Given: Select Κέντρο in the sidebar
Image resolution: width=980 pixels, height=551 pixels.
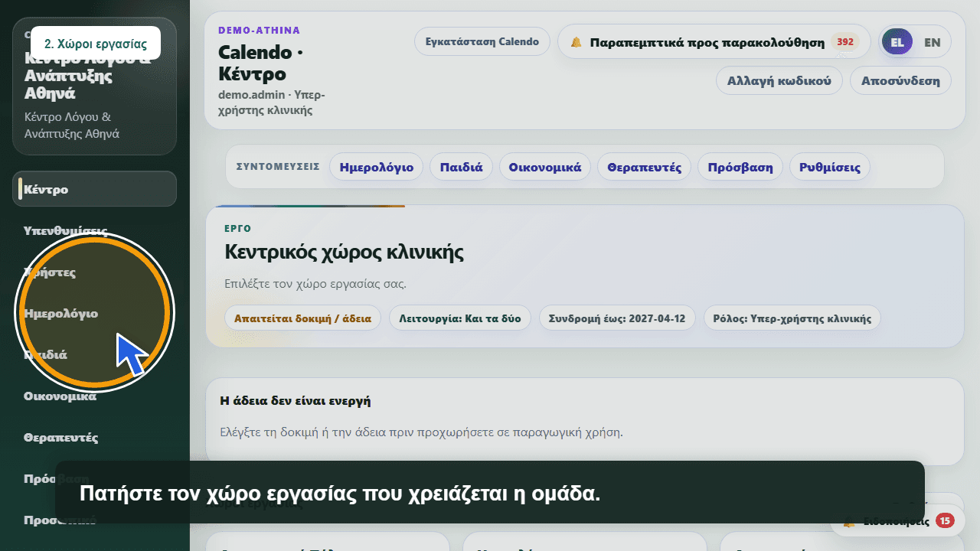Looking at the screenshot, I should (94, 189).
